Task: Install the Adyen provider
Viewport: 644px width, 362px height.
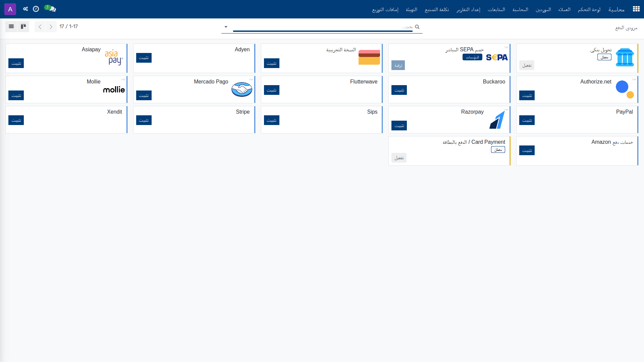Action: [x=144, y=58]
